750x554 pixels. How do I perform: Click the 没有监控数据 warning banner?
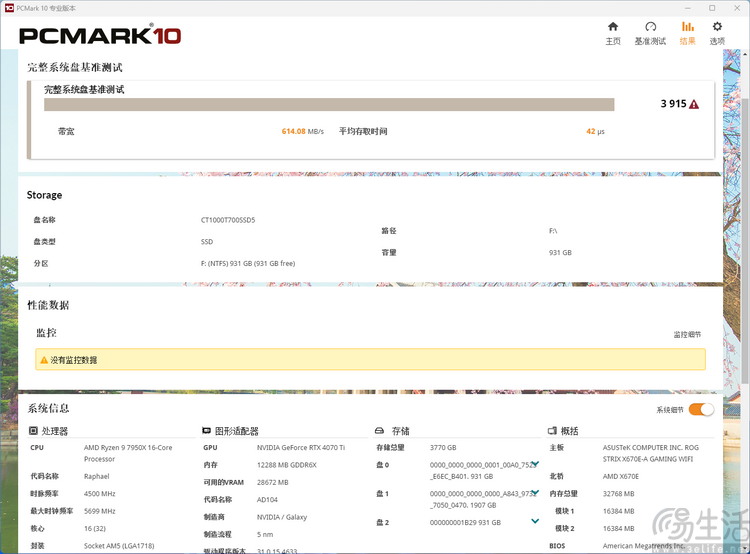coord(370,359)
